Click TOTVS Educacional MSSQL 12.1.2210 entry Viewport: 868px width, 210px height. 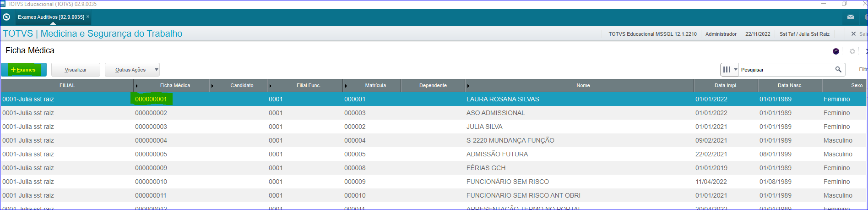[652, 34]
